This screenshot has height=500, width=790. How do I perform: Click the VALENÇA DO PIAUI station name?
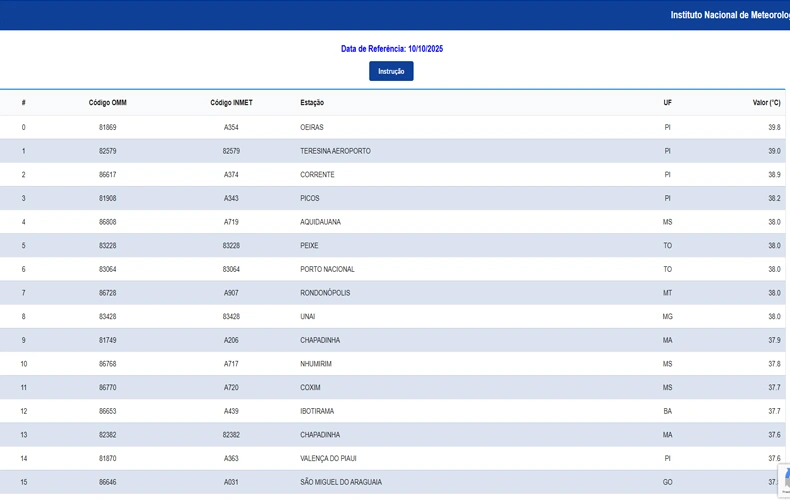[x=331, y=459]
